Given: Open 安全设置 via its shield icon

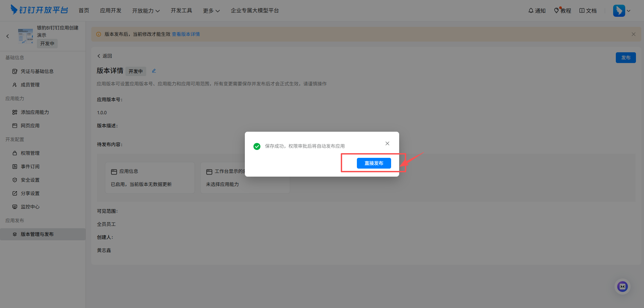Looking at the screenshot, I should tap(15, 180).
